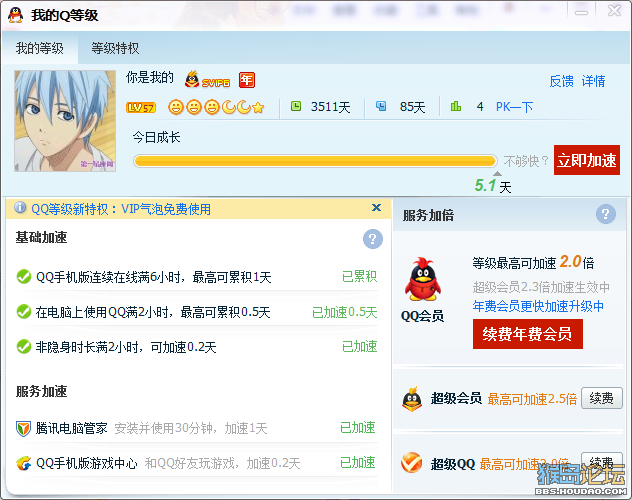The height and width of the screenshot is (500, 632).
Task: Click the QQ penguin icon in title bar
Action: 15,15
